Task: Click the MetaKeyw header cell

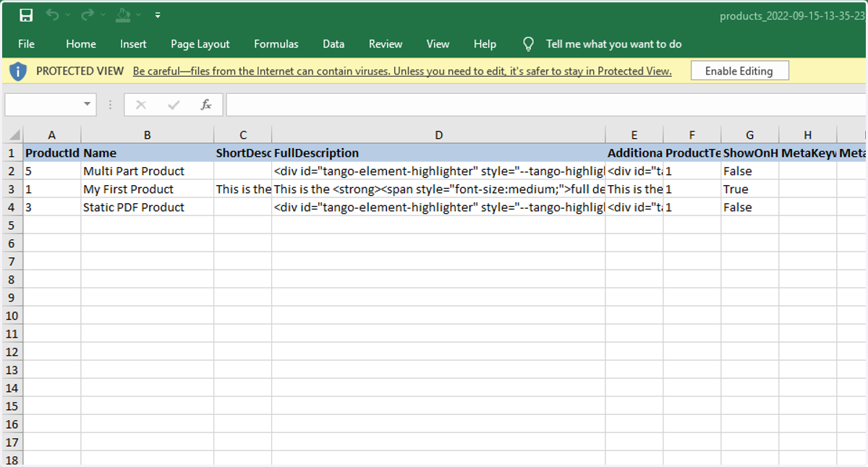Action: coord(808,153)
